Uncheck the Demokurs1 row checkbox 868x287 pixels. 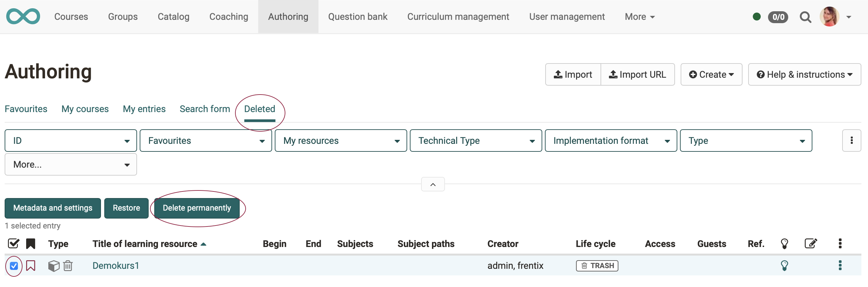point(14,266)
